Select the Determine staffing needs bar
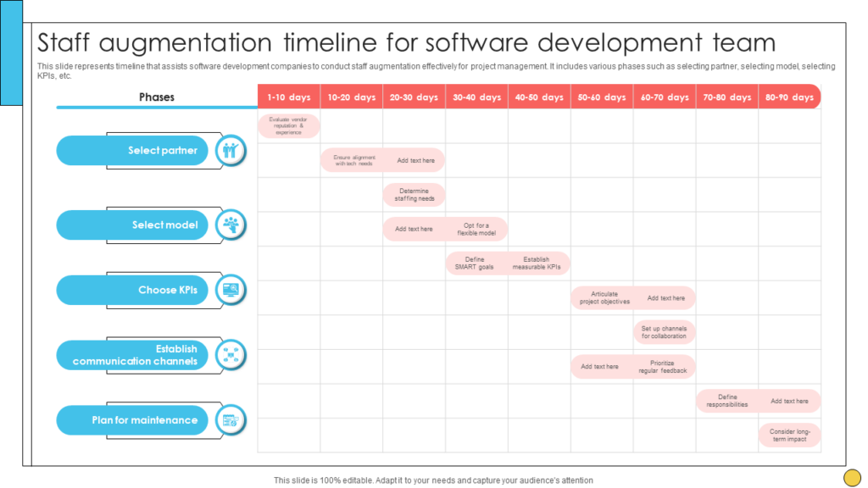This screenshot has width=868, height=488. coord(414,195)
